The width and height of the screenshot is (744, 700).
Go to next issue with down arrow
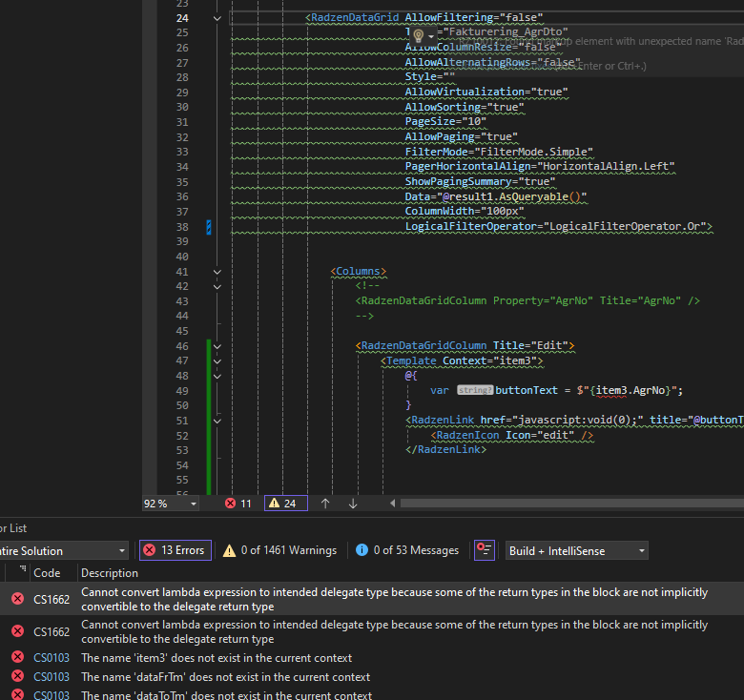tap(353, 504)
